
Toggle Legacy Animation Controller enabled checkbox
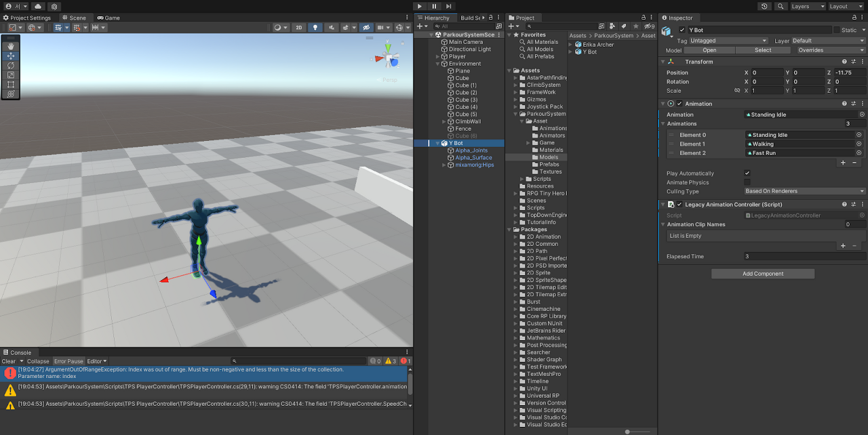[679, 205]
